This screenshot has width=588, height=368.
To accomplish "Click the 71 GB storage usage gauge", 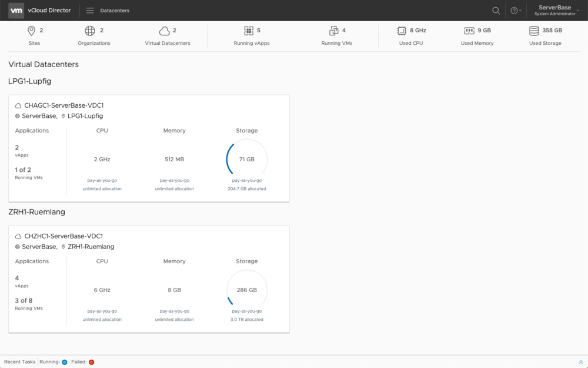I will (247, 160).
